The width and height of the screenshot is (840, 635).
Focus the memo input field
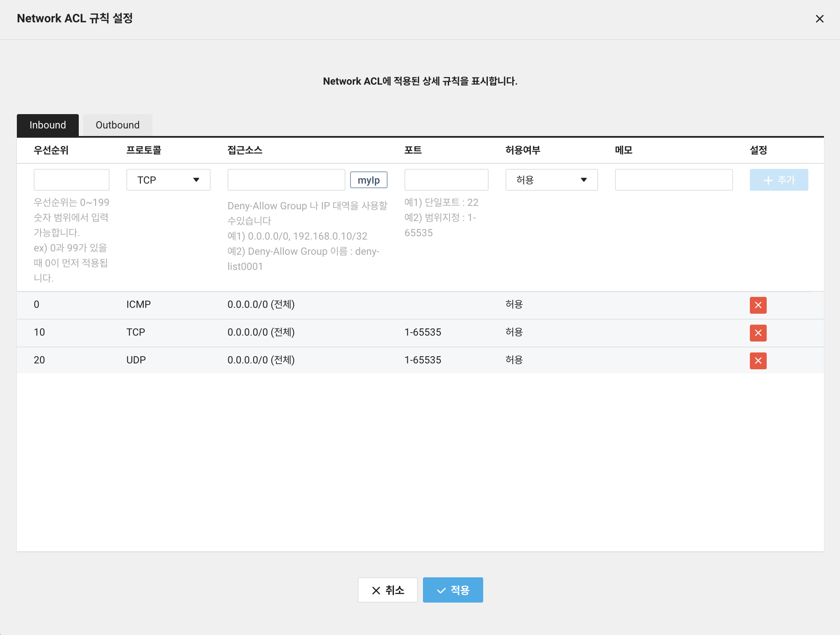coord(674,180)
